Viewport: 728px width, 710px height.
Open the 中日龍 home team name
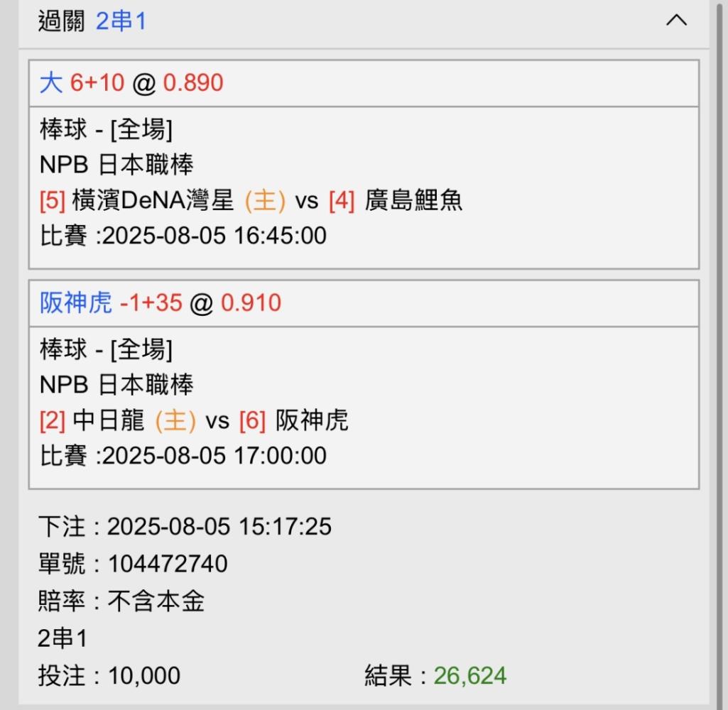click(109, 420)
